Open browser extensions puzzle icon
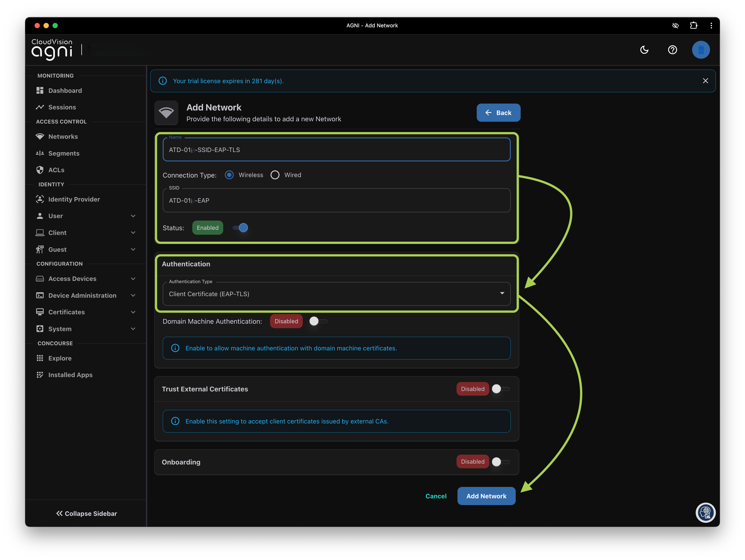The height and width of the screenshot is (560, 745). [693, 25]
